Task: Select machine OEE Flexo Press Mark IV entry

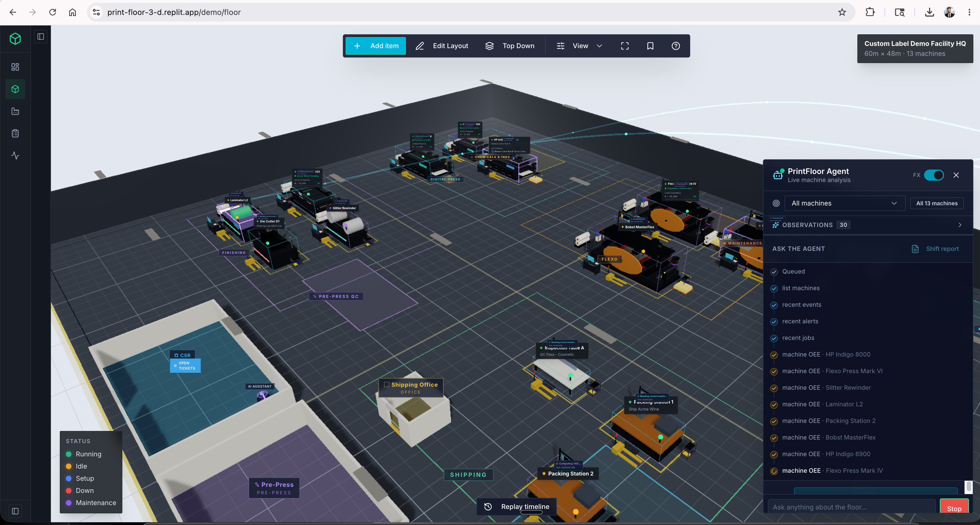Action: [x=832, y=471]
